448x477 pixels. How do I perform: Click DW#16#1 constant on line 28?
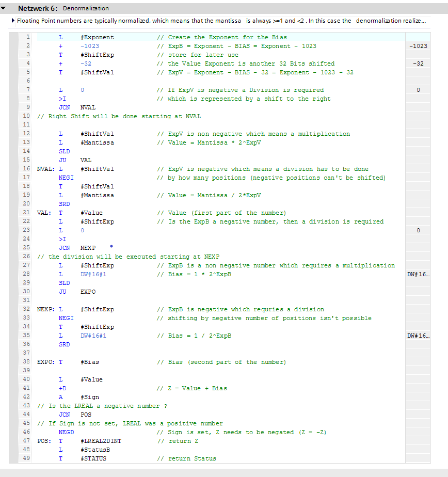[93, 274]
